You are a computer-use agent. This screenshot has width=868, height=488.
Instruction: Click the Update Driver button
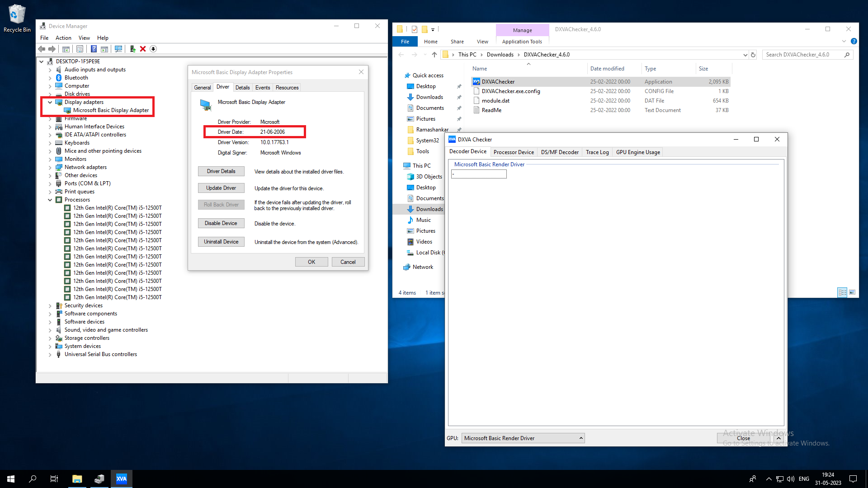[221, 188]
